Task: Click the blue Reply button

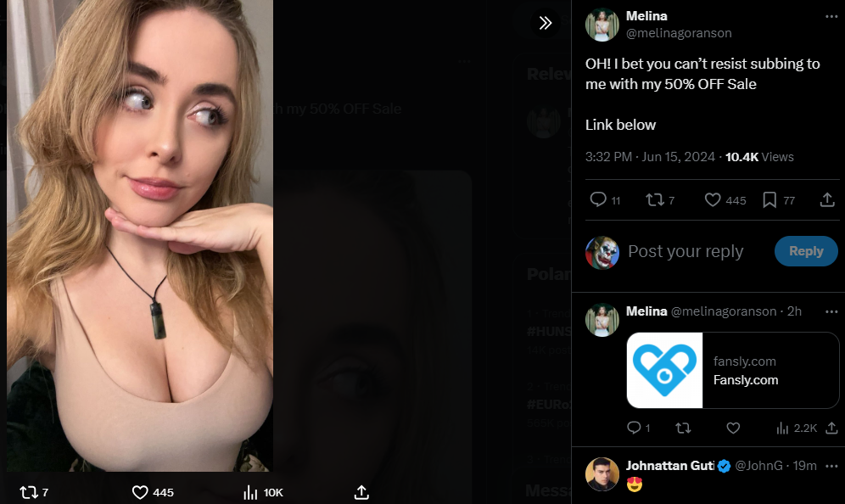Action: pos(806,251)
